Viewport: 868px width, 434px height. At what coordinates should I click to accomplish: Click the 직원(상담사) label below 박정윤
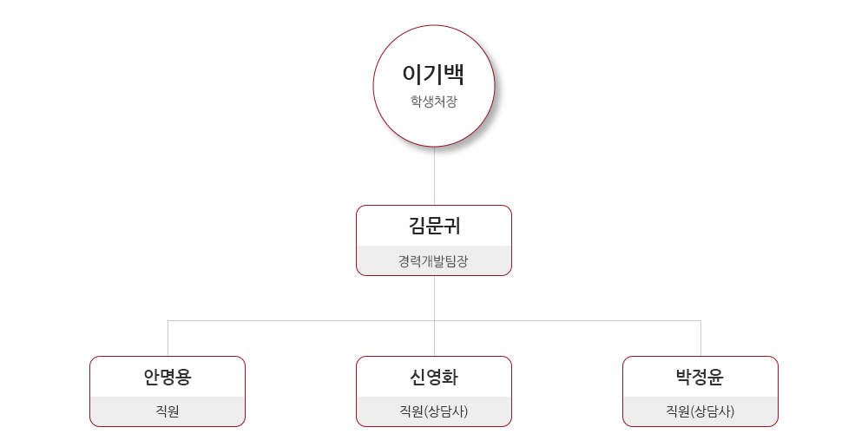click(x=700, y=411)
